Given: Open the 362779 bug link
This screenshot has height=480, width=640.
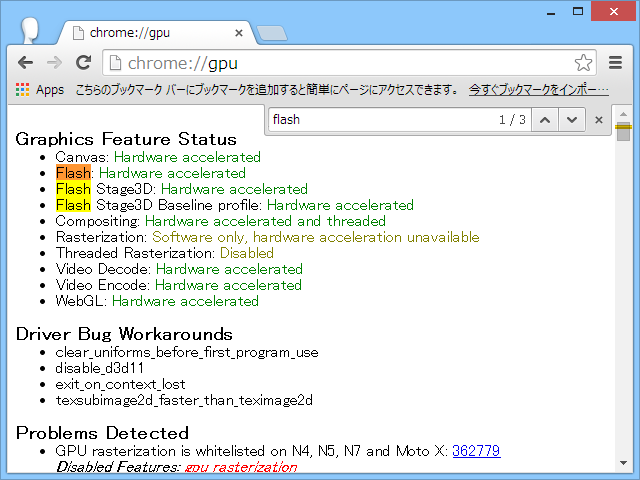Looking at the screenshot, I should point(476,451).
